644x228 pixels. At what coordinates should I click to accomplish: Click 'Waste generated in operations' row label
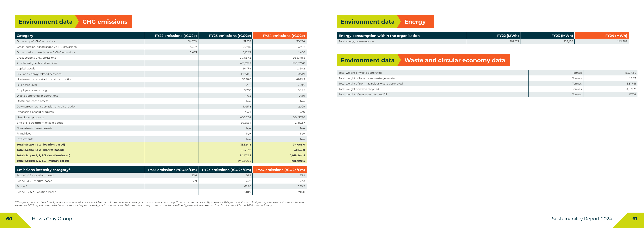(x=37, y=96)
